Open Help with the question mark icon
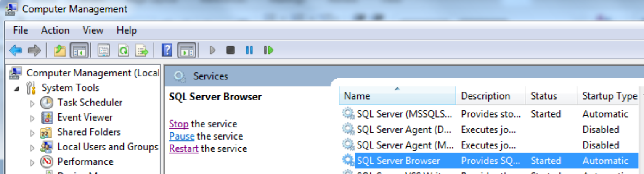The image size is (644, 174). pyautogui.click(x=167, y=51)
